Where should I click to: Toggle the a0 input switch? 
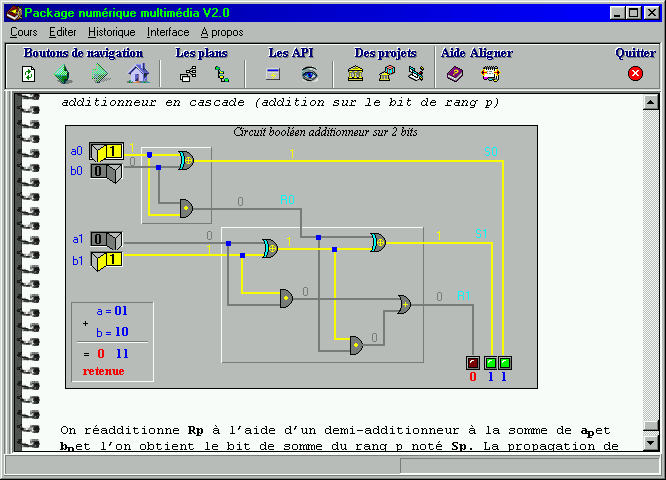point(105,151)
